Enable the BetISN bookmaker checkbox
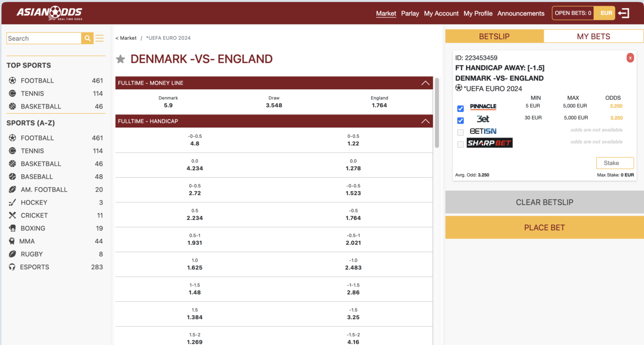Viewport: 644px width, 345px height. (460, 132)
